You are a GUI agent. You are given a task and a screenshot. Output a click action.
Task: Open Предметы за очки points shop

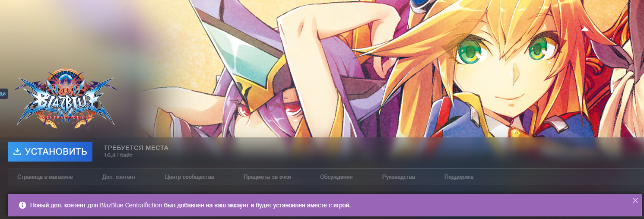(267, 177)
